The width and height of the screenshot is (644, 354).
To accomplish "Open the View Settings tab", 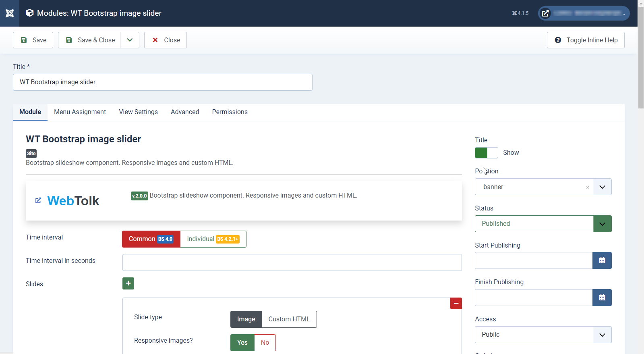I will pyautogui.click(x=138, y=112).
